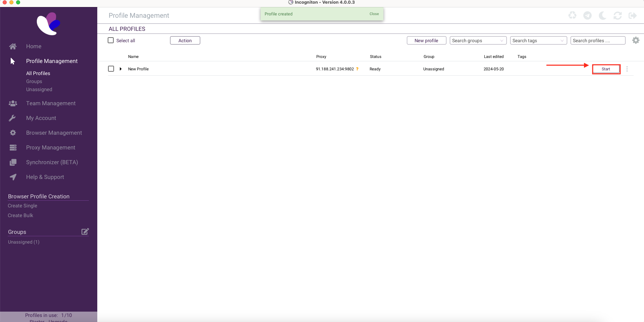The width and height of the screenshot is (644, 322).
Task: Tick the Select all checkbox
Action: pyautogui.click(x=111, y=40)
